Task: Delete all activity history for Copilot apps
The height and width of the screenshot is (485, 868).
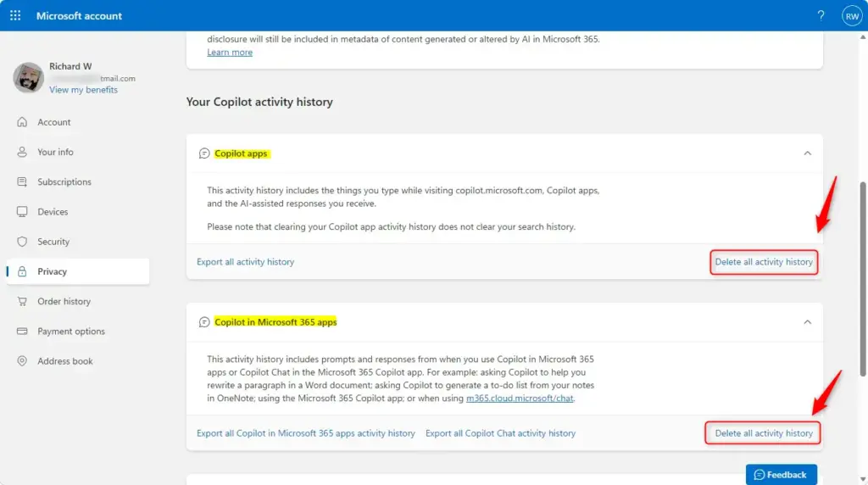Action: coord(764,262)
